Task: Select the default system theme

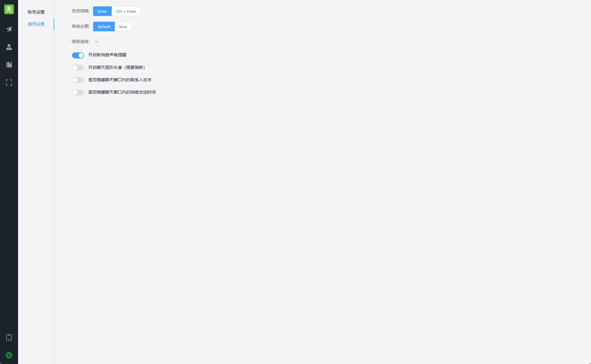Action: [104, 26]
